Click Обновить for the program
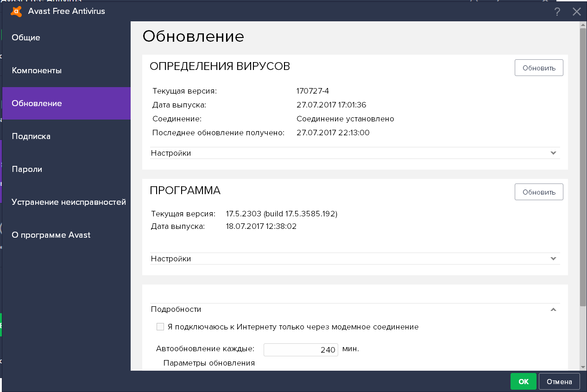This screenshot has width=587, height=392. 538,191
